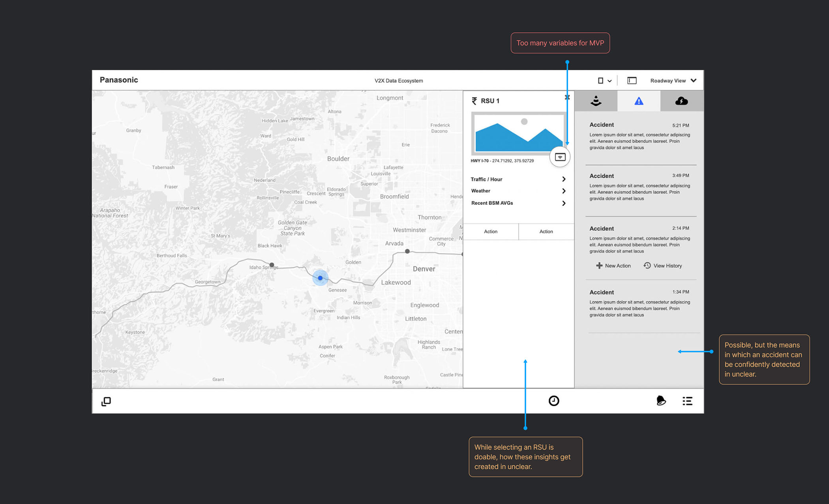Screen dimensions: 829x504
Task: Select the warning triangle alerts tab
Action: [x=638, y=101]
